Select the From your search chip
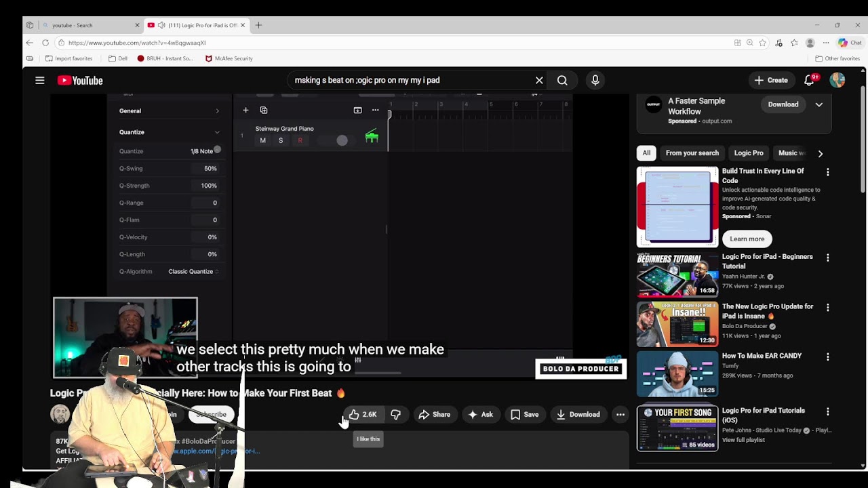 pyautogui.click(x=692, y=153)
